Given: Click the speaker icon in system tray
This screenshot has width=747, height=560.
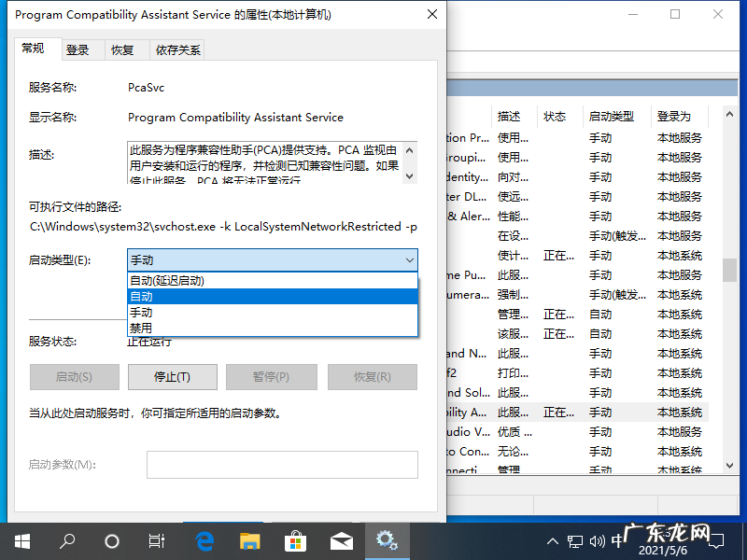Looking at the screenshot, I should [x=598, y=540].
